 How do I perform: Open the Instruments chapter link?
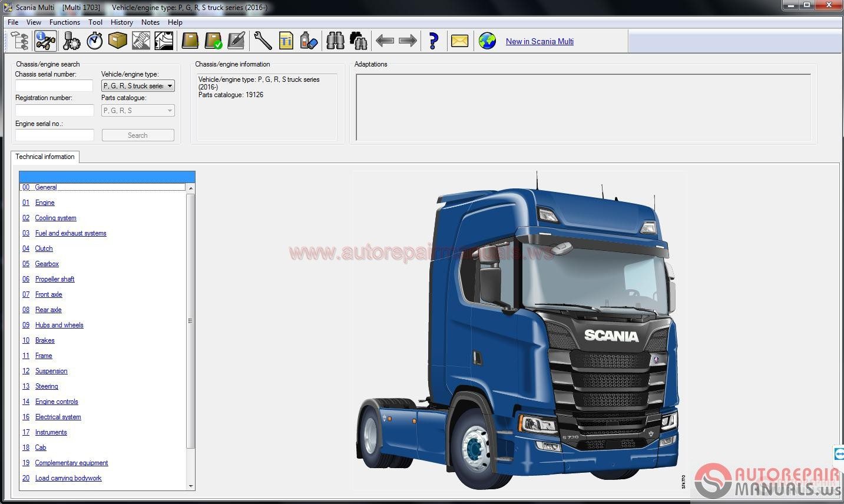tap(51, 432)
